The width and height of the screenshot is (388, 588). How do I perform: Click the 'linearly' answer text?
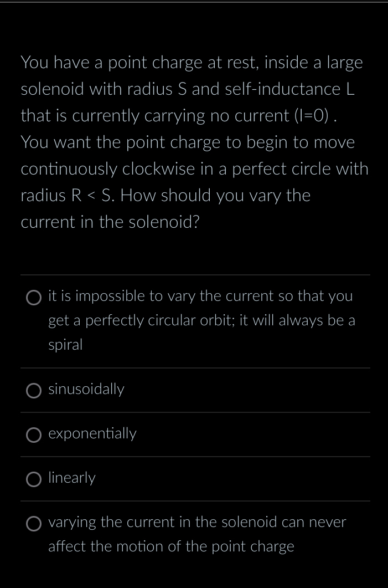point(71,478)
